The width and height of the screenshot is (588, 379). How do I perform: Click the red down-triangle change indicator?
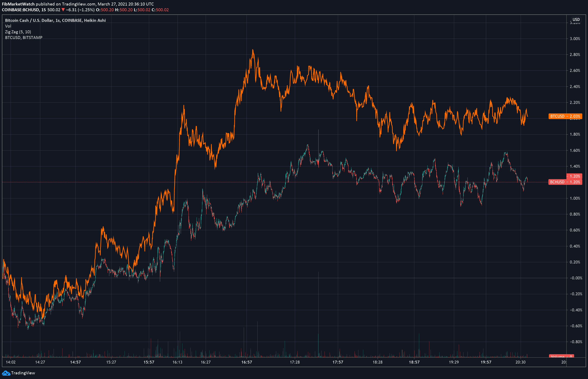63,10
